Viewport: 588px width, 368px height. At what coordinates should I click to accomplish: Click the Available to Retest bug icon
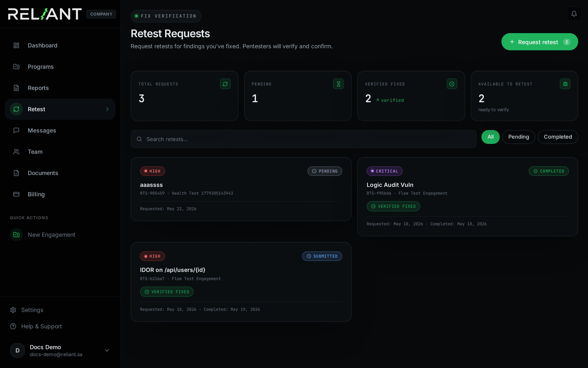click(565, 84)
